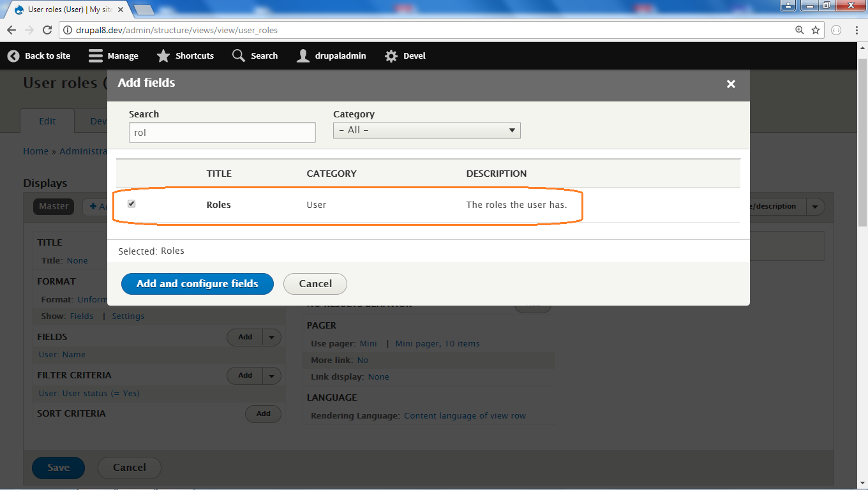The width and height of the screenshot is (868, 490).
Task: Expand the name/description dropdown arrow
Action: coord(816,207)
